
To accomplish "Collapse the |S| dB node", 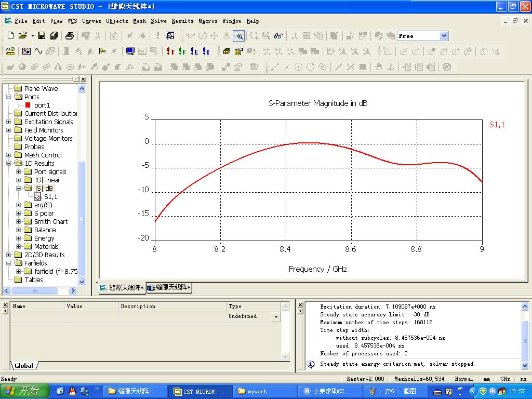I will coord(19,188).
